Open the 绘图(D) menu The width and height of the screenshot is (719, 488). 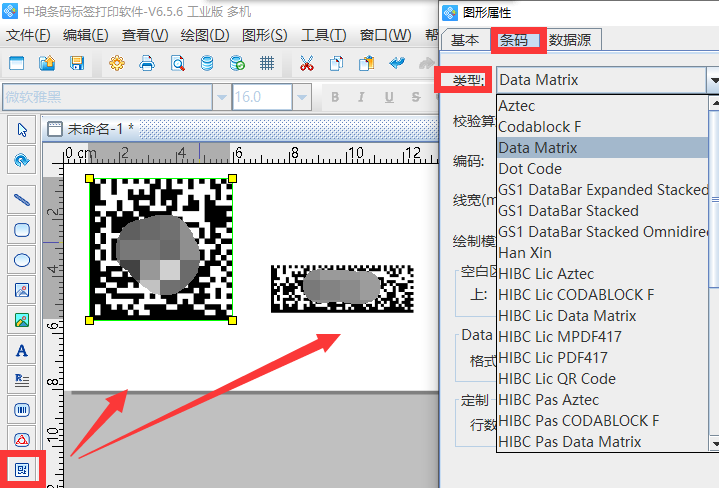click(x=205, y=35)
